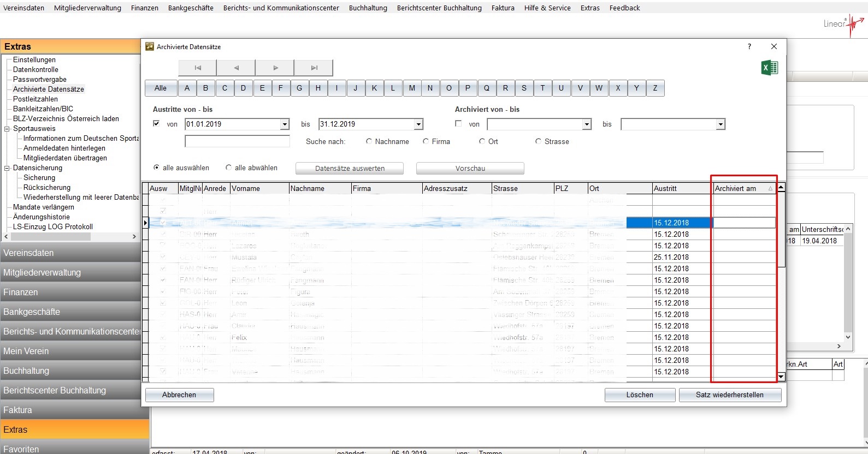Filter records by letter H
This screenshot has height=454, width=868.
pos(318,88)
